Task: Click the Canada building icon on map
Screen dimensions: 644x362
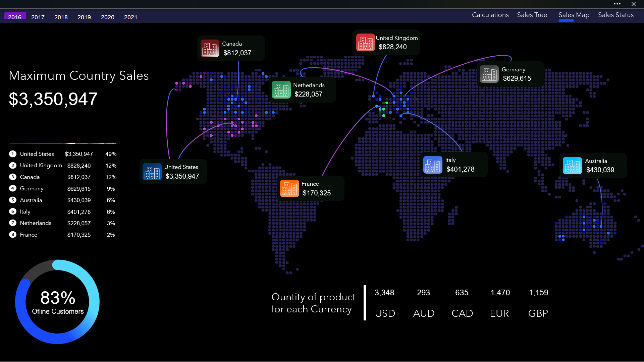Action: pos(210,48)
